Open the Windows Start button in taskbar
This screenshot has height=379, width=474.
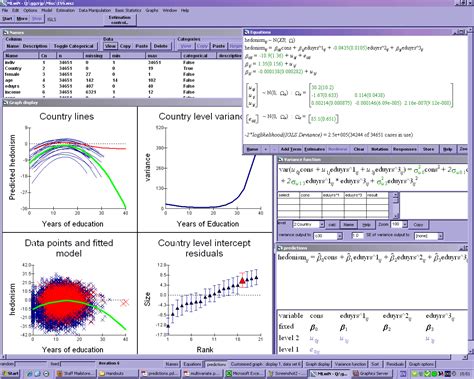(x=11, y=374)
